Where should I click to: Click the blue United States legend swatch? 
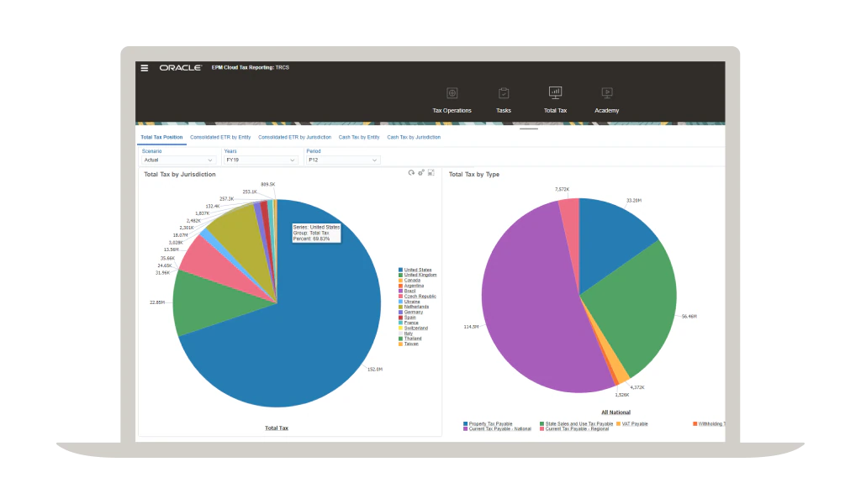400,270
